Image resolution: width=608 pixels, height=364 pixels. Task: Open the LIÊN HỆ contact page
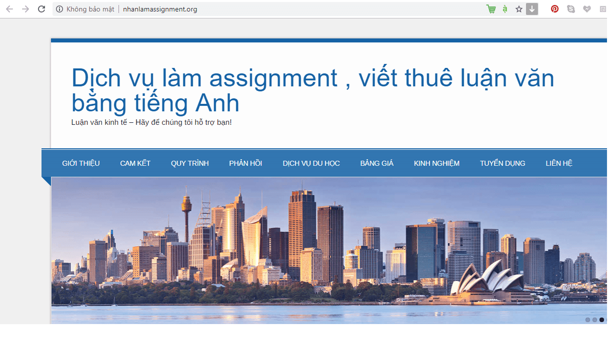click(x=559, y=163)
